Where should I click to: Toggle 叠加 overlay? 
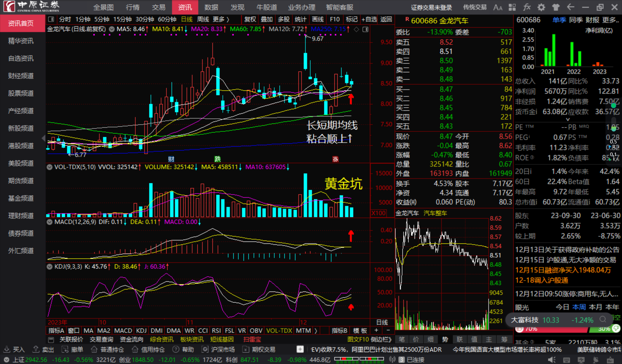[x=267, y=19]
